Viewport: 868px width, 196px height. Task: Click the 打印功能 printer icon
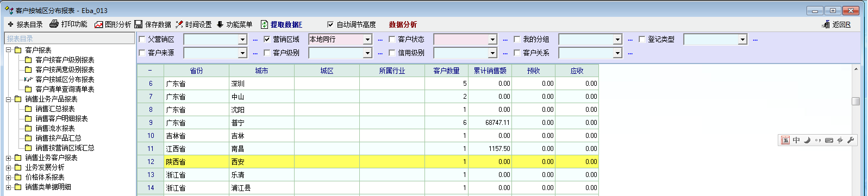click(54, 24)
